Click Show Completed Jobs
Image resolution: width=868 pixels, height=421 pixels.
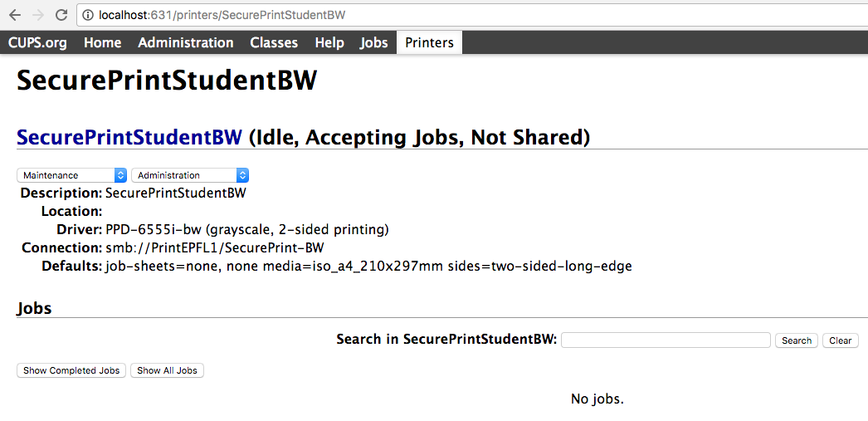[x=71, y=370]
